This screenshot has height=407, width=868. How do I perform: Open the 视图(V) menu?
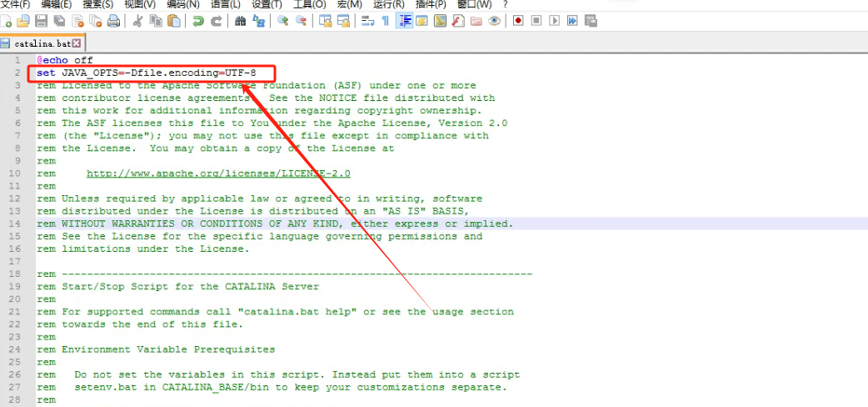coord(140,4)
